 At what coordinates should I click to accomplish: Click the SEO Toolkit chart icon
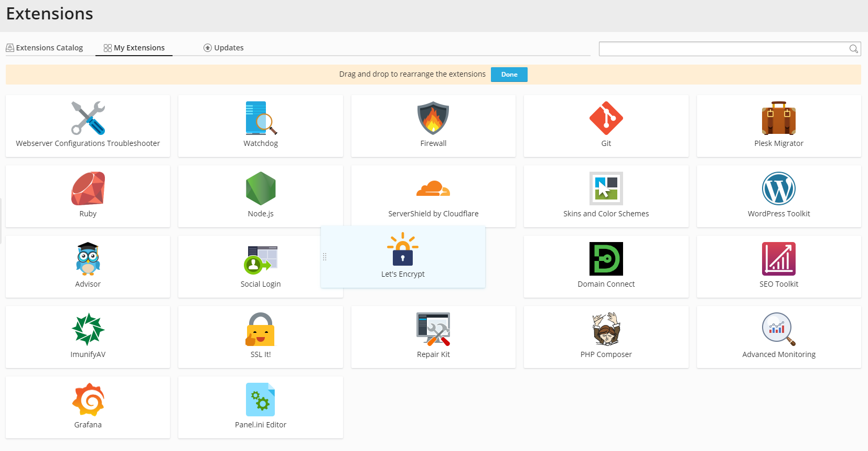[x=778, y=259]
